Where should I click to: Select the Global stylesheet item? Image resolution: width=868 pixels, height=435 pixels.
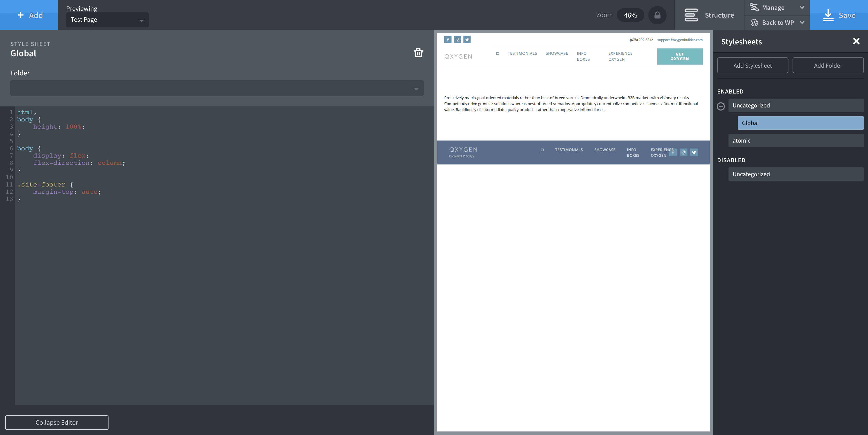click(800, 123)
